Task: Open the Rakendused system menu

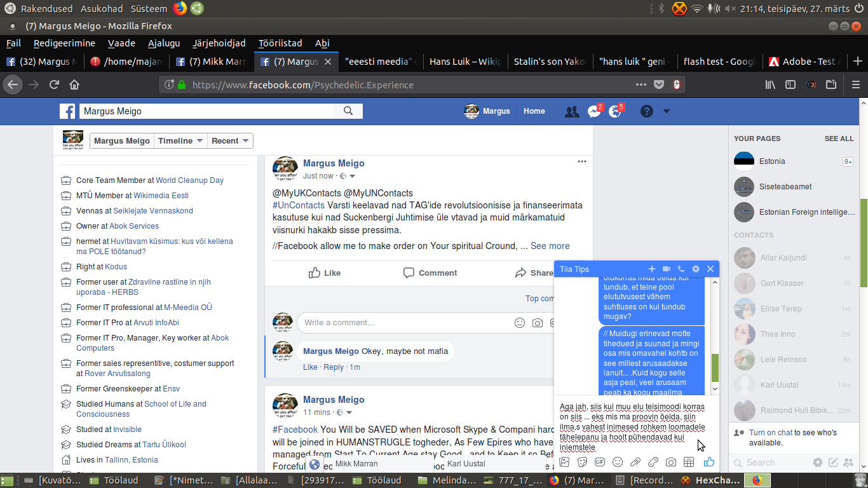Action: click(46, 9)
